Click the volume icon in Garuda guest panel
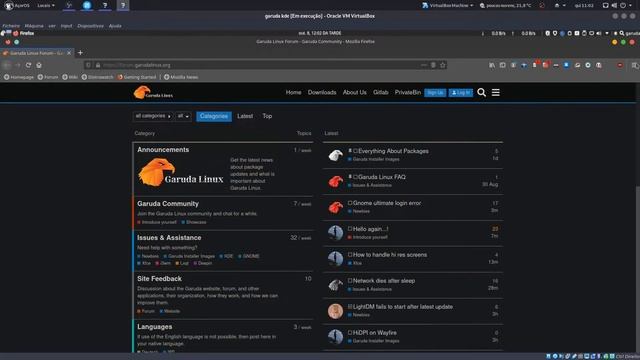Screen dimensions: 640x360 click(x=599, y=33)
